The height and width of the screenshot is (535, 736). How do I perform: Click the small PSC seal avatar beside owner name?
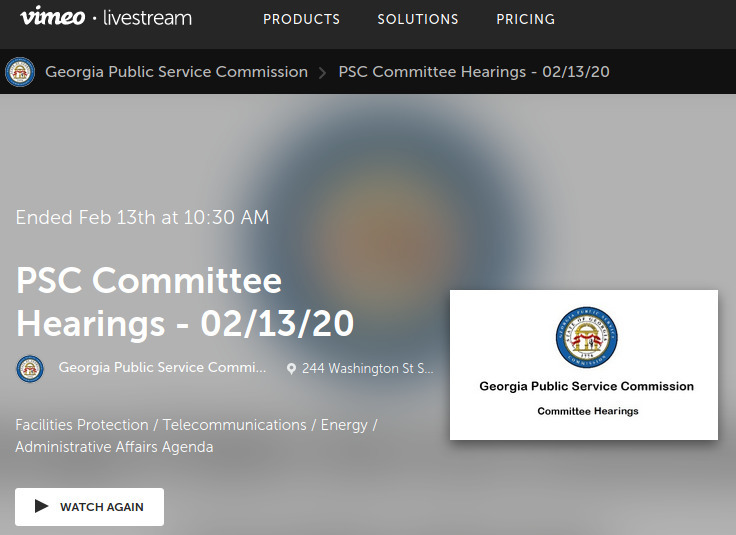tap(30, 368)
